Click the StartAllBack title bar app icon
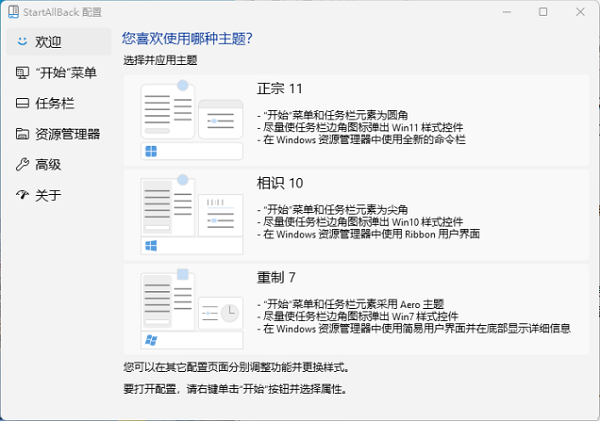 pyautogui.click(x=13, y=12)
